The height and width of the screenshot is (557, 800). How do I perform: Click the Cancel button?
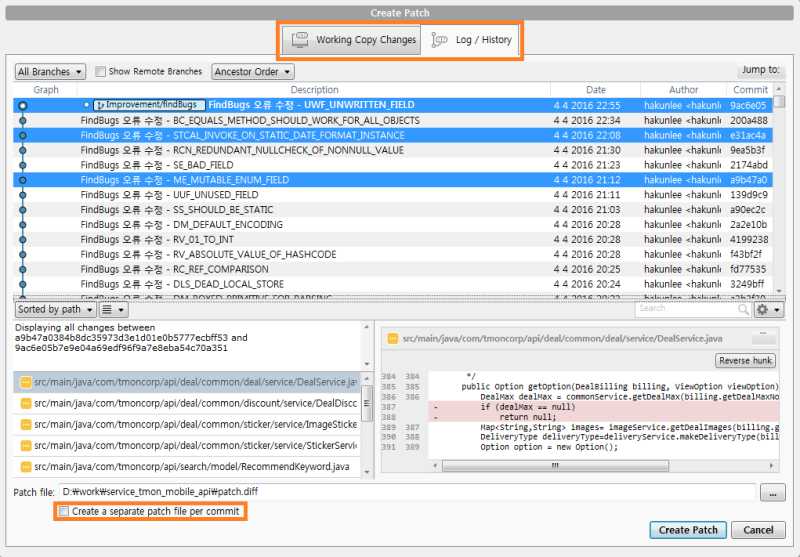[758, 530]
